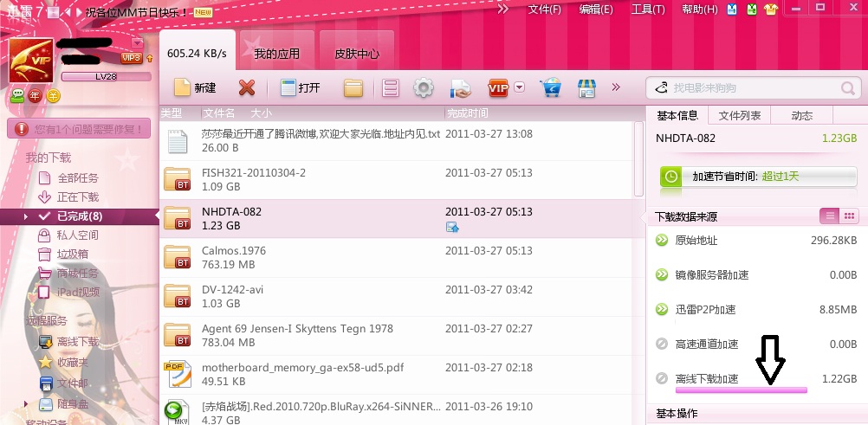Image resolution: width=868 pixels, height=425 pixels.
Task: Select grid view for data sources
Action: (849, 216)
